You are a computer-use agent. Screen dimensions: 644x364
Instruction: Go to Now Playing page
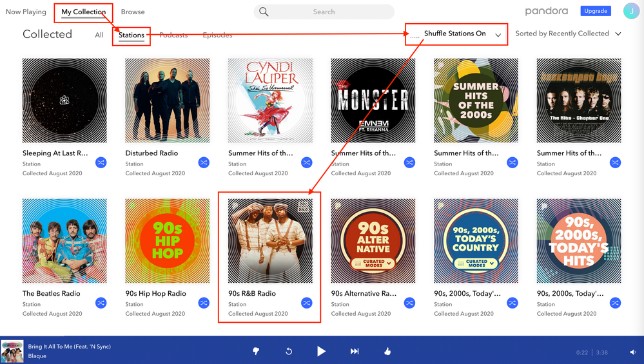(26, 12)
